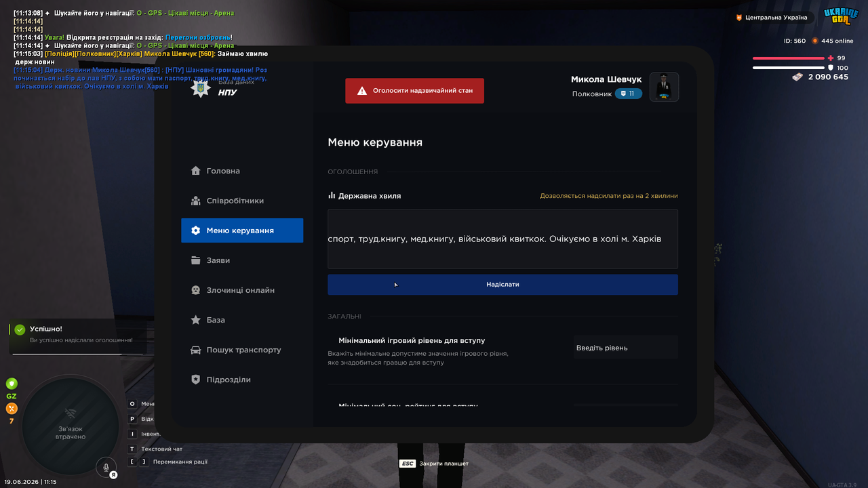Image resolution: width=868 pixels, height=488 pixels.
Task: Click the Мінімальний ігровий рівень для вступу label
Action: click(412, 340)
